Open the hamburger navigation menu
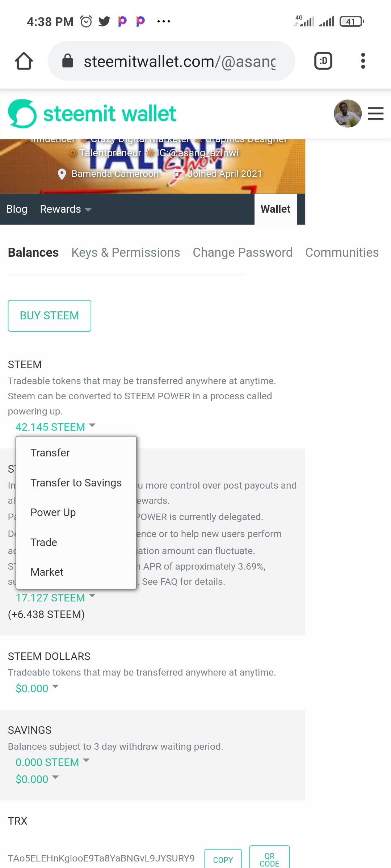 pos(375,114)
